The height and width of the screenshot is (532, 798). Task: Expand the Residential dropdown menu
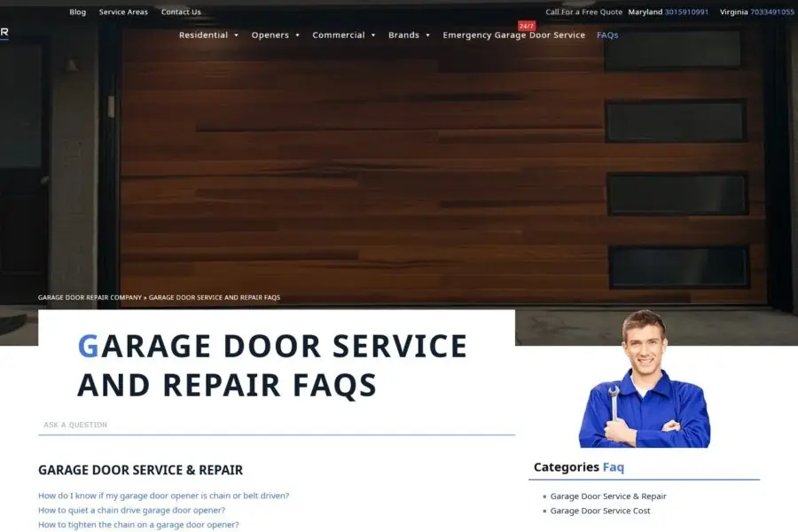[209, 35]
